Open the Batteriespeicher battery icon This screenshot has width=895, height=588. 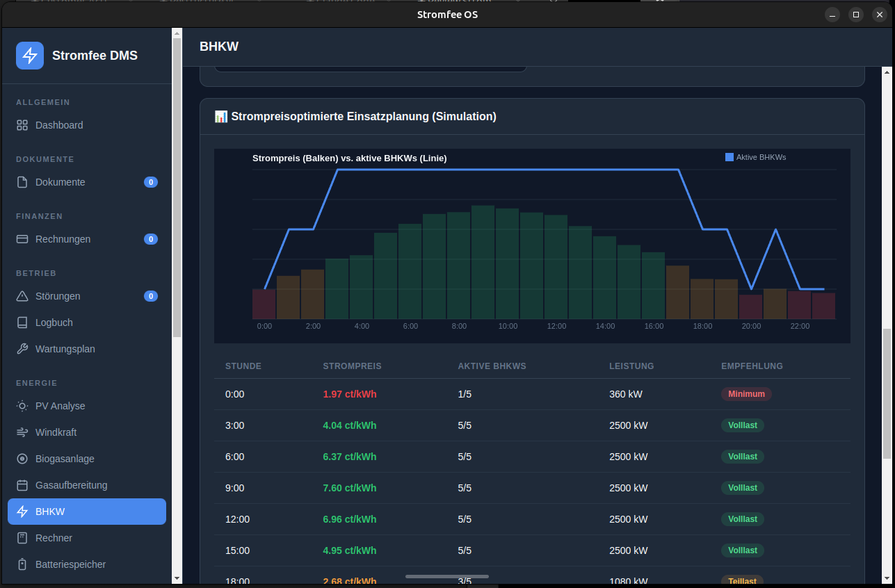(x=22, y=564)
